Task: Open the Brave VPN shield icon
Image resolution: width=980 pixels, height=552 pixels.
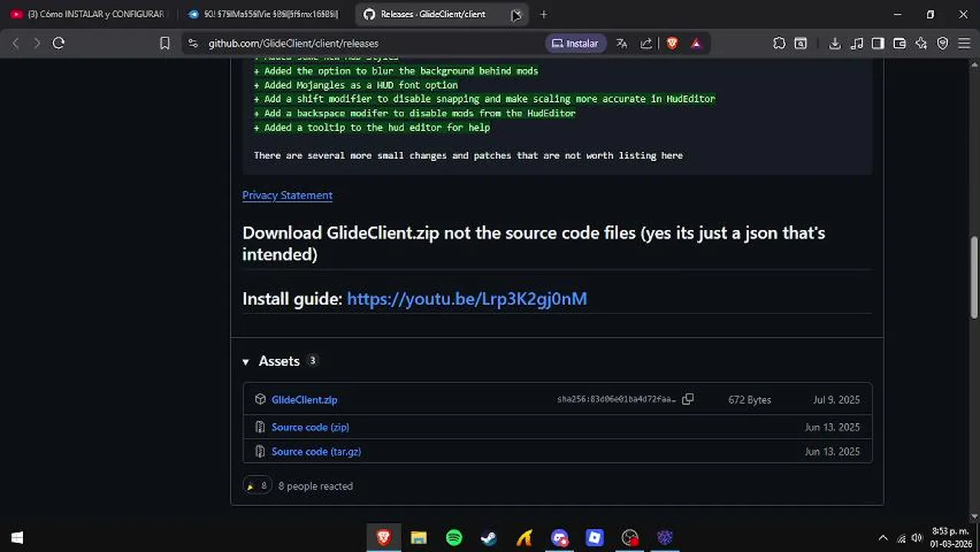Action: click(942, 44)
